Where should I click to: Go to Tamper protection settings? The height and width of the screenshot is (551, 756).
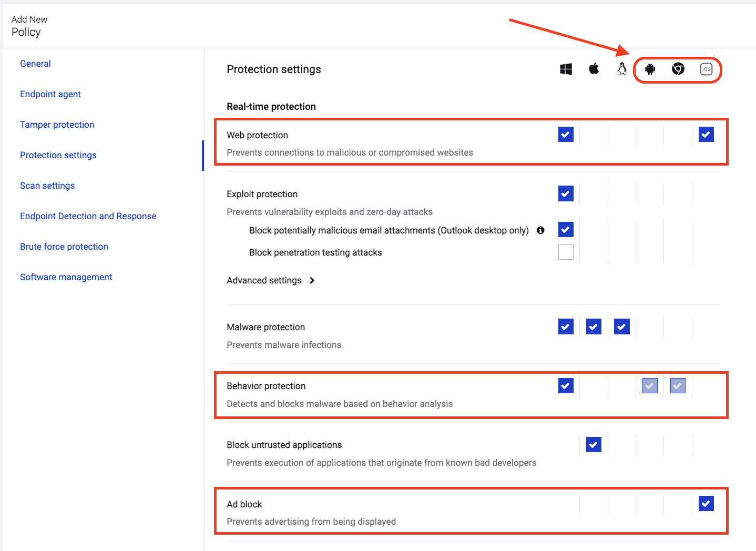point(57,125)
